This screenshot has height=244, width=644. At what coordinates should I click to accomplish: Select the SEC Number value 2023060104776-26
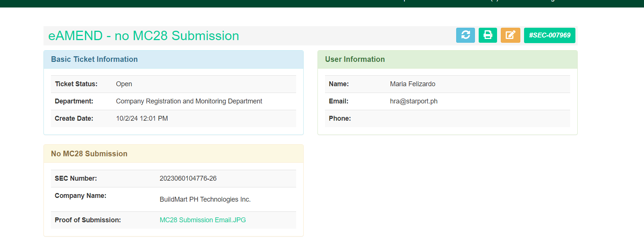tap(188, 178)
